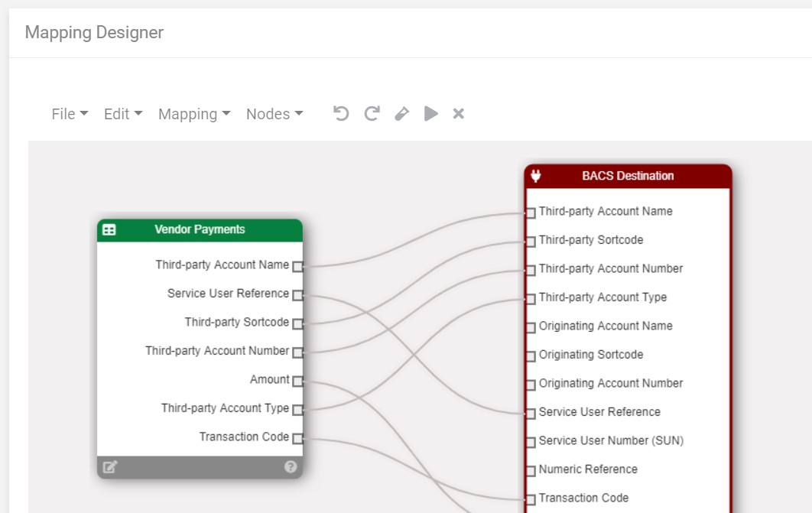Select input port of BACS Third-party Account Type
The image size is (812, 513).
point(531,299)
